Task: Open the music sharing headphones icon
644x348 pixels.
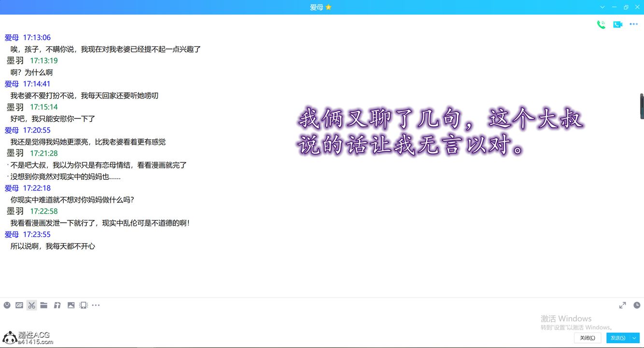Action: tap(57, 305)
